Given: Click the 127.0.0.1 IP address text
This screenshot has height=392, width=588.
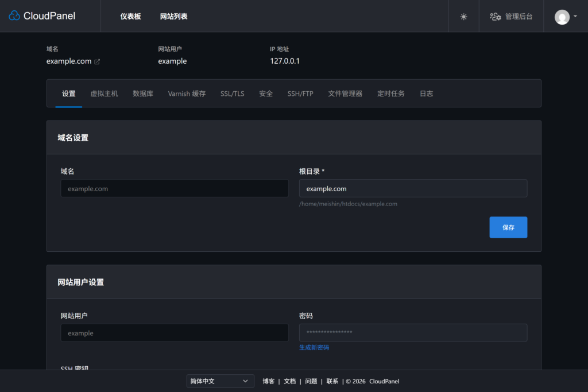Looking at the screenshot, I should [285, 61].
